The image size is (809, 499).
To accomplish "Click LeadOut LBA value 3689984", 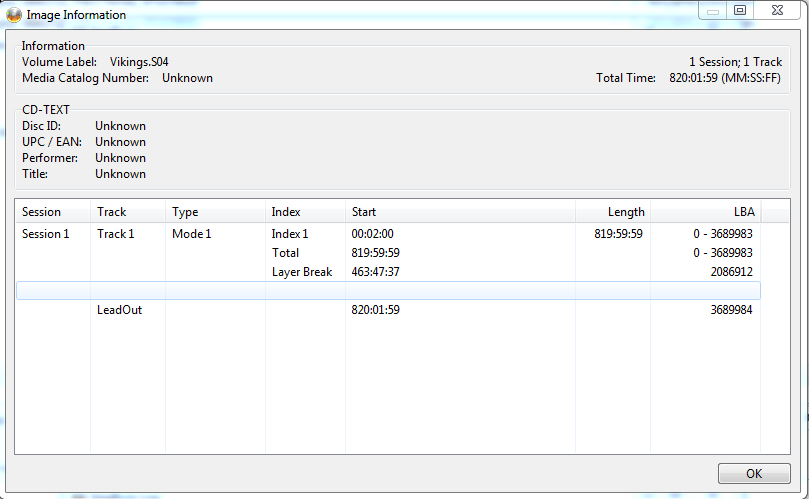I will point(731,310).
